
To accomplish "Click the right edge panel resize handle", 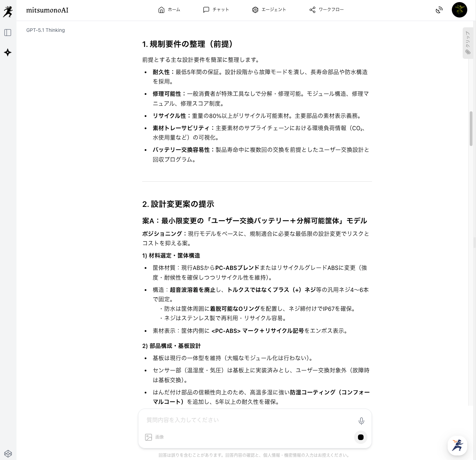I will pyautogui.click(x=475, y=242).
